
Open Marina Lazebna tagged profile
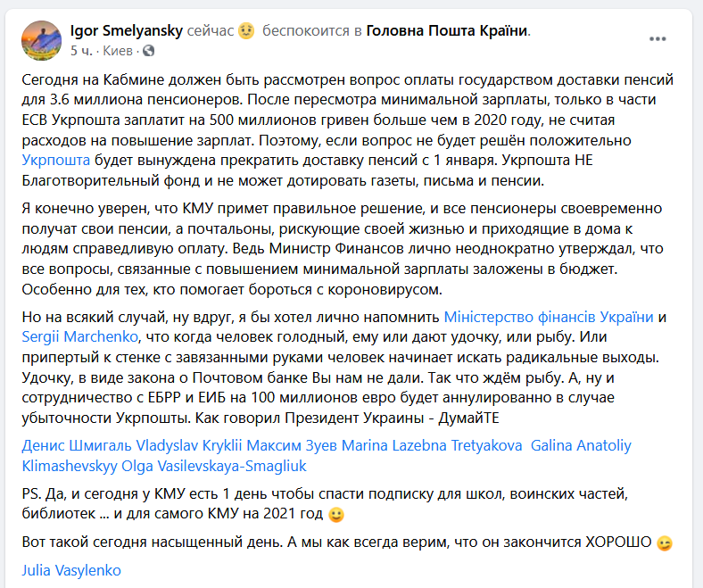[x=393, y=445]
